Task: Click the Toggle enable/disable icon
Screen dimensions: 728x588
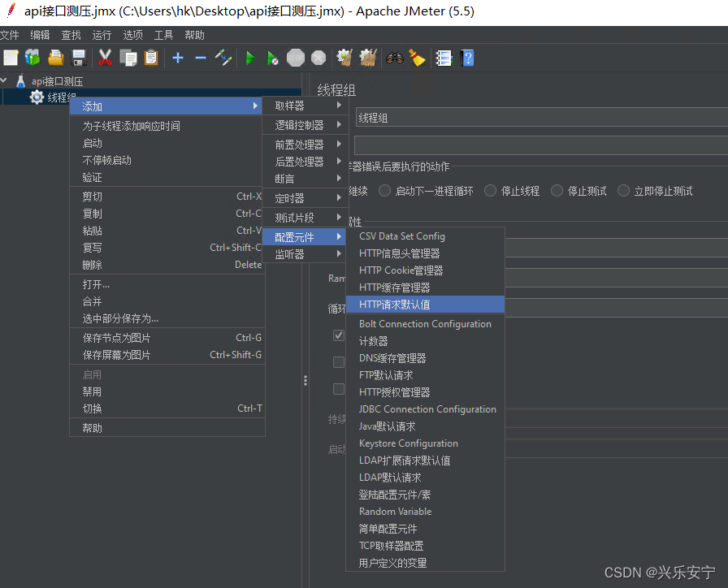Action: pos(223,58)
